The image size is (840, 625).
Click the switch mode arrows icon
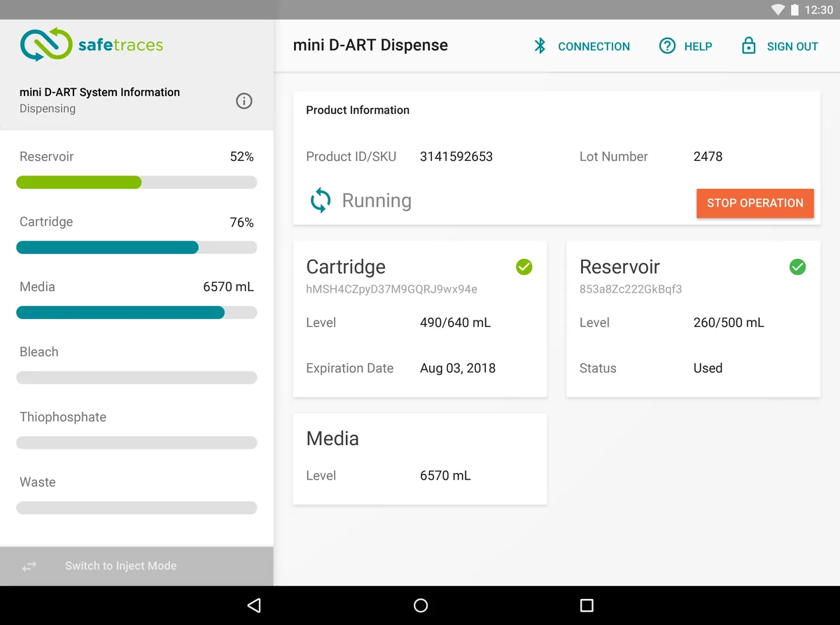pyautogui.click(x=29, y=566)
